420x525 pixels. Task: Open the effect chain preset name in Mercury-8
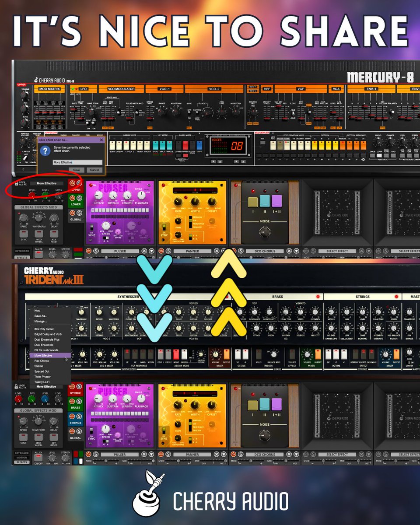pyautogui.click(x=47, y=183)
